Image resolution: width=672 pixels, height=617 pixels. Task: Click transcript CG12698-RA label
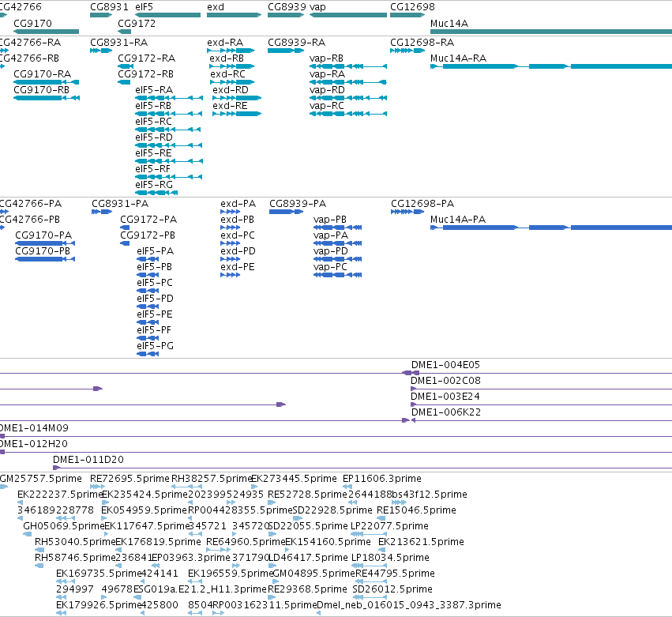tap(422, 43)
